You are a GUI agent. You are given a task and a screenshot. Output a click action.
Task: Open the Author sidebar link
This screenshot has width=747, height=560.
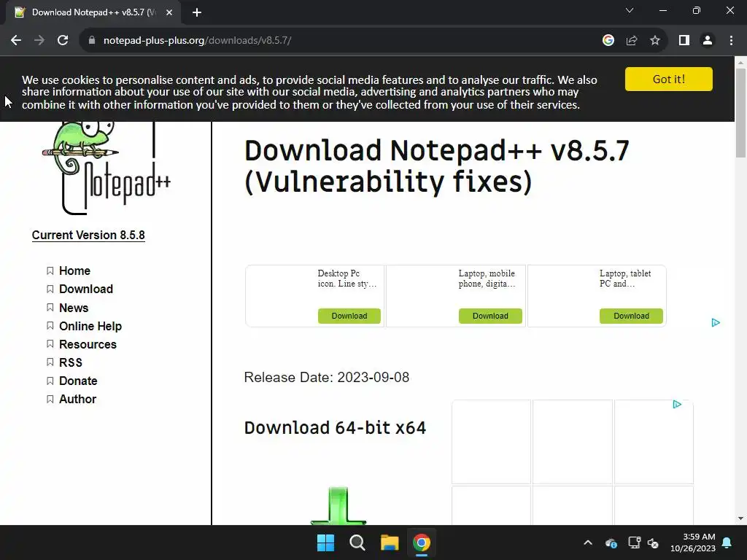click(77, 399)
